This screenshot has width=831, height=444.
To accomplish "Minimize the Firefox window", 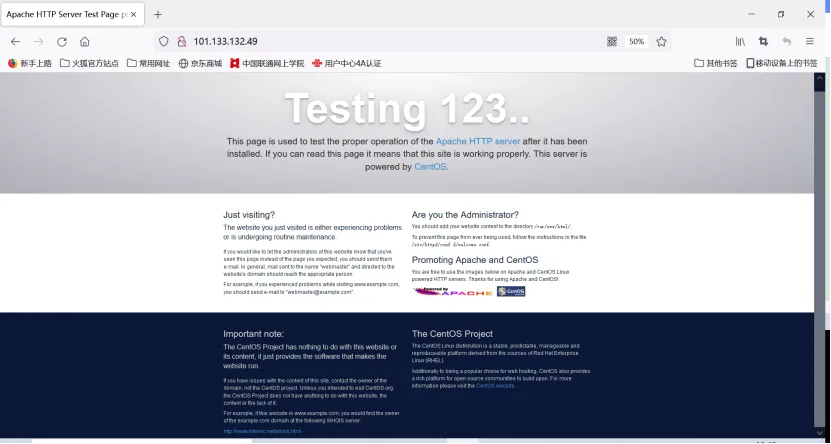I will click(751, 14).
